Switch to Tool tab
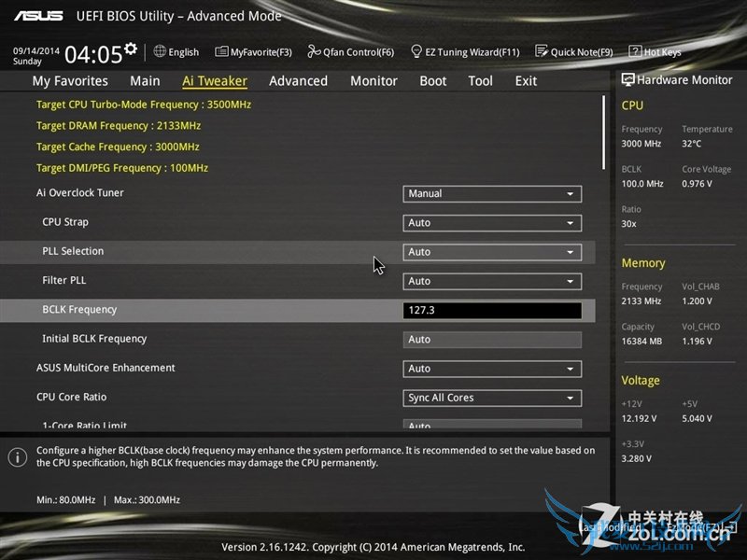The height and width of the screenshot is (560, 747). tap(480, 81)
